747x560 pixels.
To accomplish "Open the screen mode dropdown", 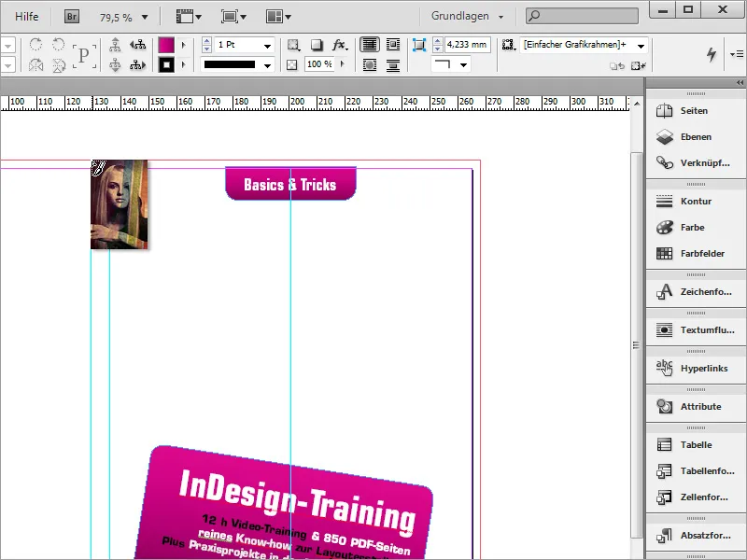I will coord(233,17).
